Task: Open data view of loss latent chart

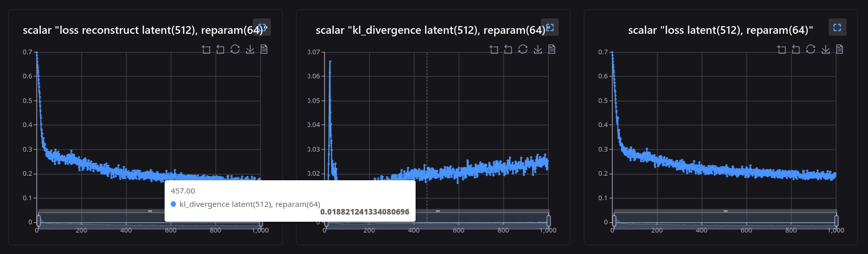Action: [840, 49]
